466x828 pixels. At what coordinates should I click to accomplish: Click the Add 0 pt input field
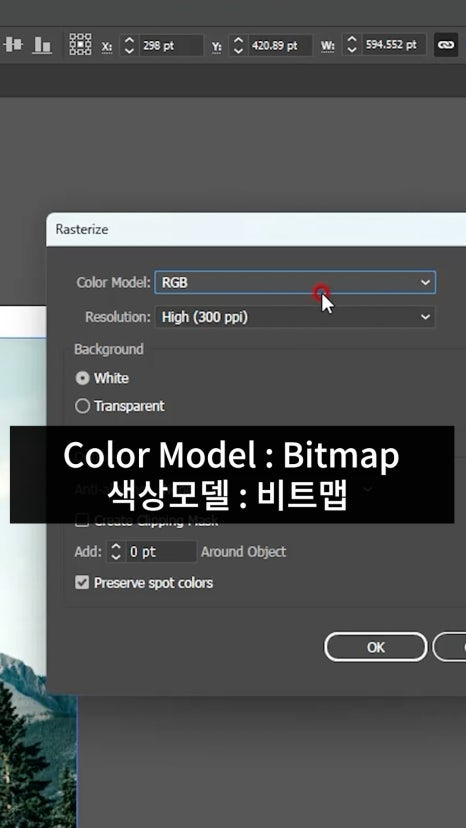[161, 552]
